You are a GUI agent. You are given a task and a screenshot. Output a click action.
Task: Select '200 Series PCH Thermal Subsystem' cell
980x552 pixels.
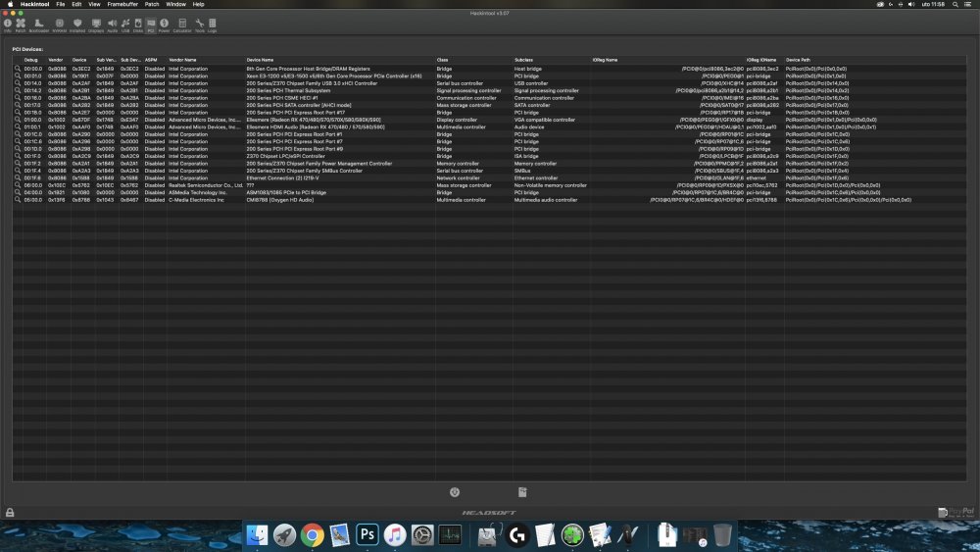(x=288, y=90)
